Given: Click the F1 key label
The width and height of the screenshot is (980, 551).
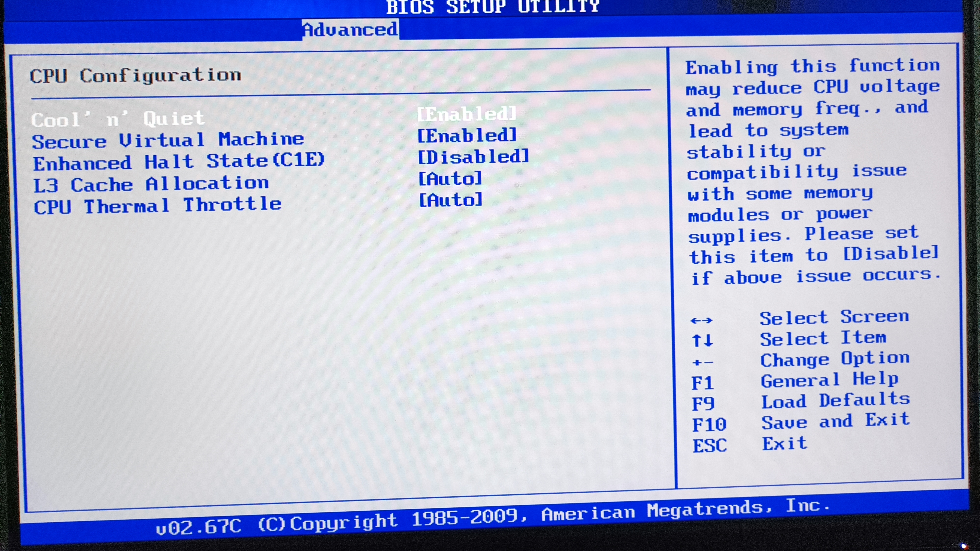Looking at the screenshot, I should [702, 383].
